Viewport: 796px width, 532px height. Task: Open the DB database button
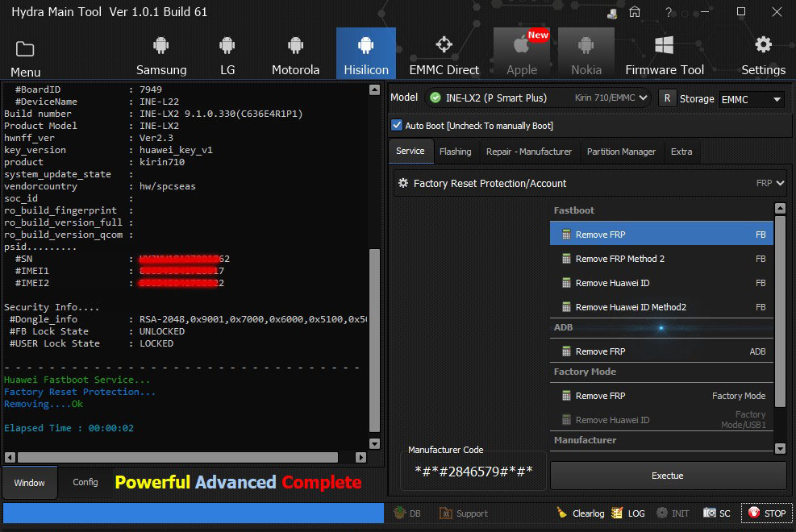[407, 513]
